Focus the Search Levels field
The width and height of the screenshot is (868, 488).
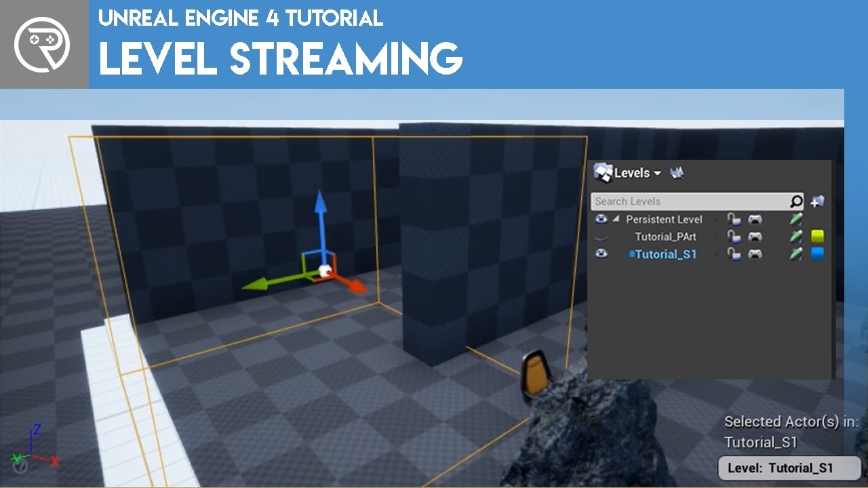pos(690,201)
